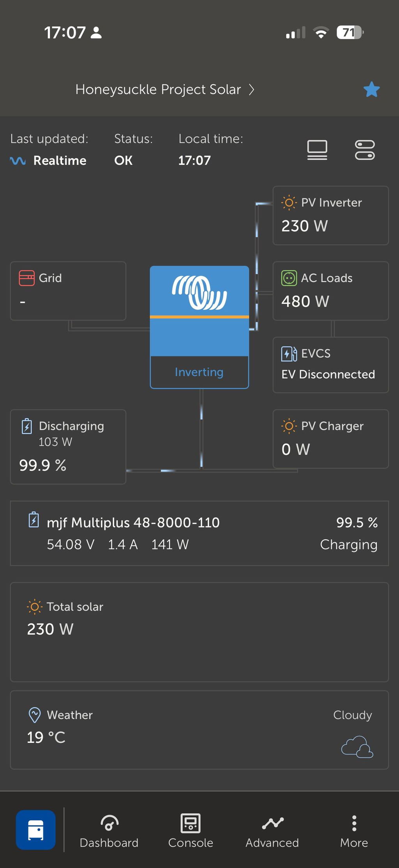Expand Honeysuckle Project Solar site chevron
The image size is (399, 868).
[x=252, y=90]
